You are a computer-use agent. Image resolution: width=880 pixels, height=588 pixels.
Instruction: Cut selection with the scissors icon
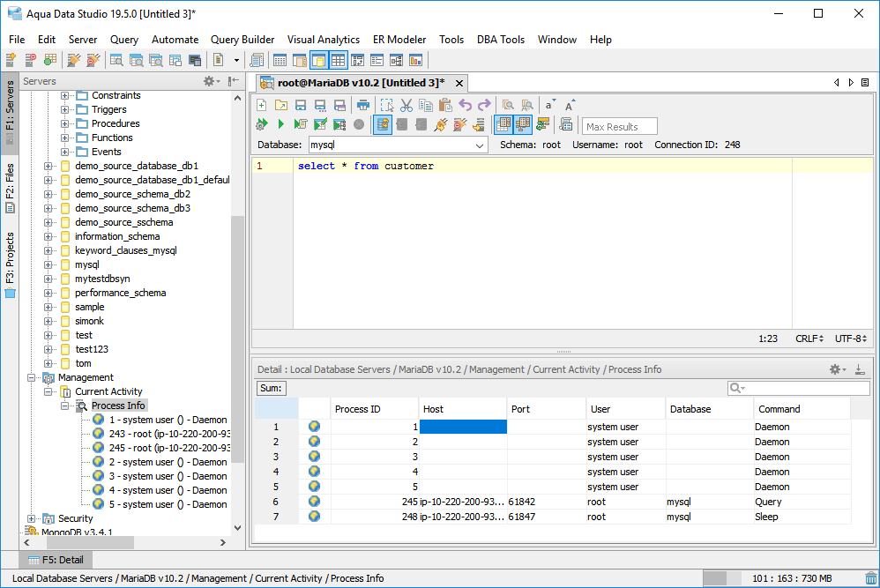point(406,105)
